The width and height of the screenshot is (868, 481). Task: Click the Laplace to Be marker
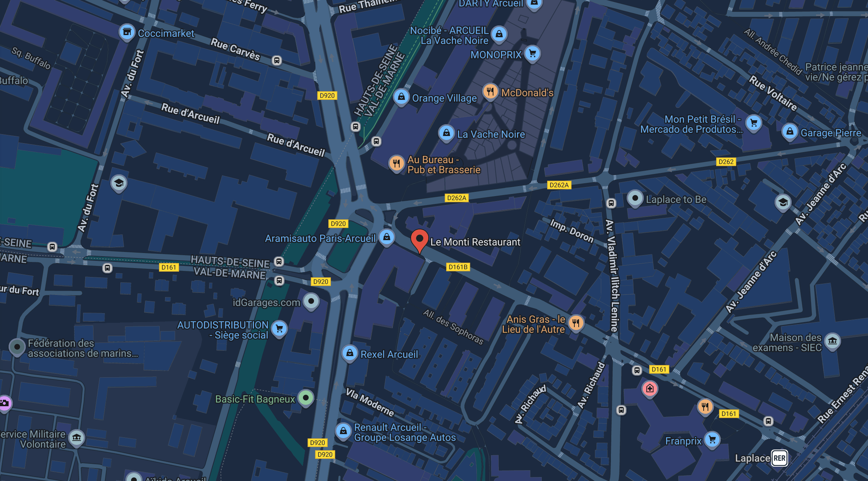click(x=635, y=198)
